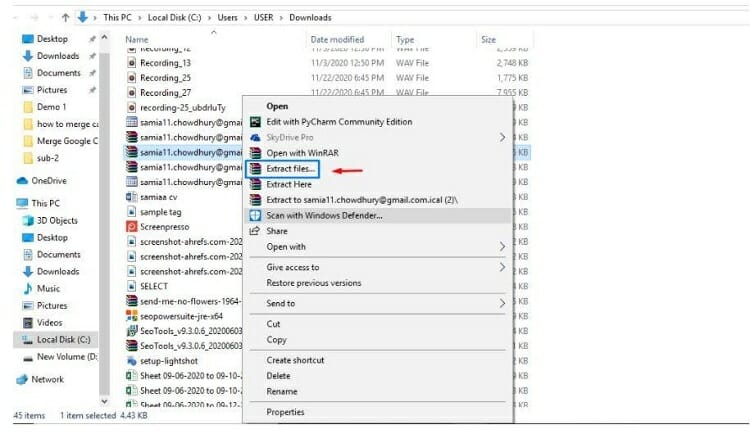Viewport: 750px width, 434px height.
Task: Click the 3D Objects icon in sidebar
Action: (x=28, y=221)
